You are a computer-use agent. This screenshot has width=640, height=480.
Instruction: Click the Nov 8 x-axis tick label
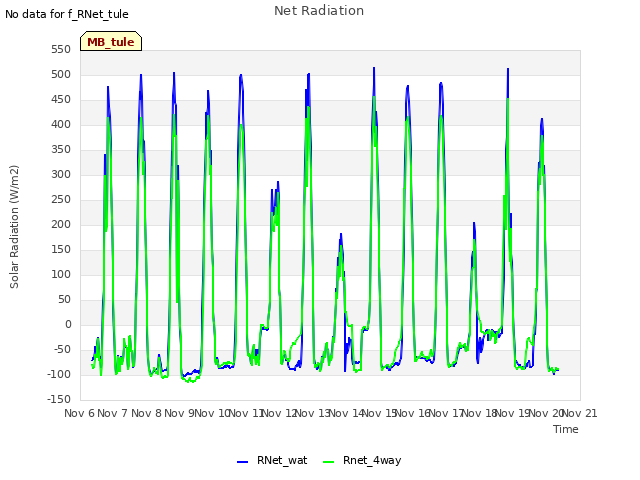pyautogui.click(x=146, y=413)
